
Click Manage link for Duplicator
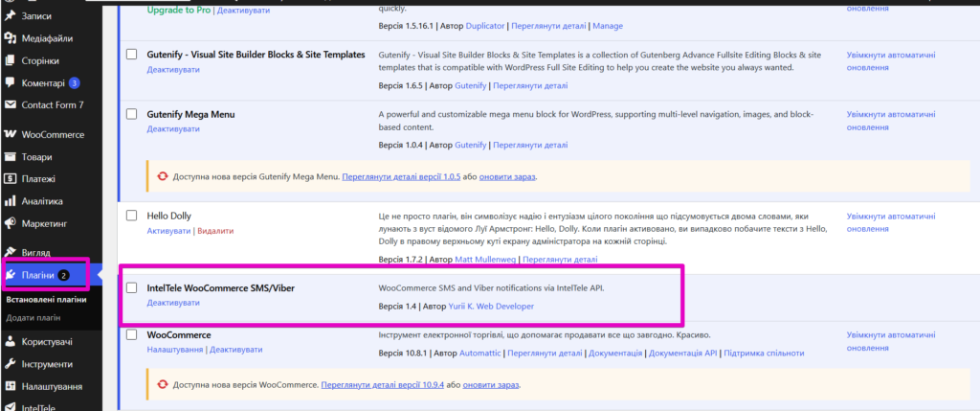point(608,26)
